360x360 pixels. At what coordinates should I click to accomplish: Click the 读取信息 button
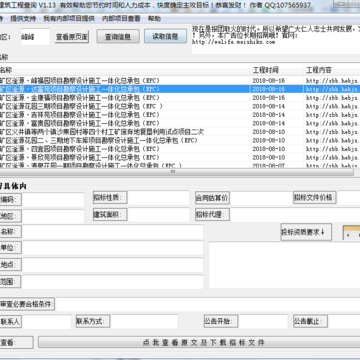point(165,36)
